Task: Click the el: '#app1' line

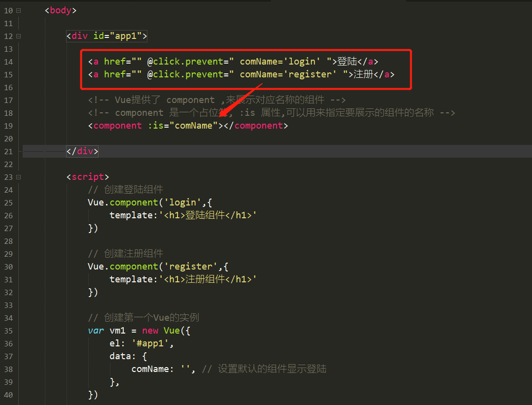Action: (x=142, y=343)
